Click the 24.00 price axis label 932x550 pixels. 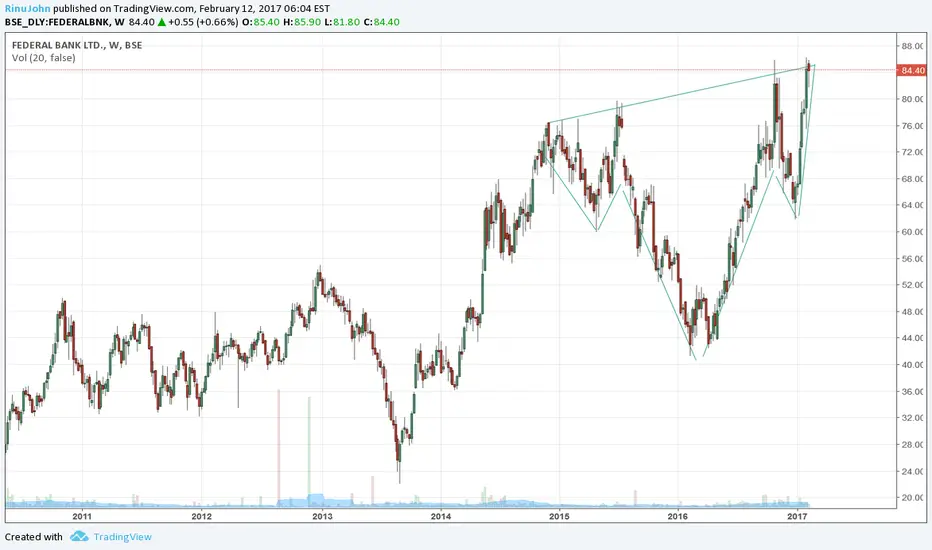tap(912, 472)
